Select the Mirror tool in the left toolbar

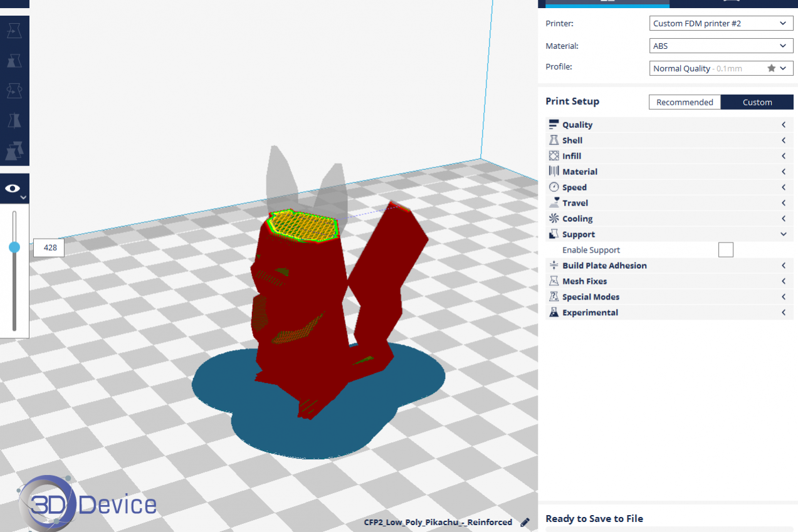tap(14, 120)
